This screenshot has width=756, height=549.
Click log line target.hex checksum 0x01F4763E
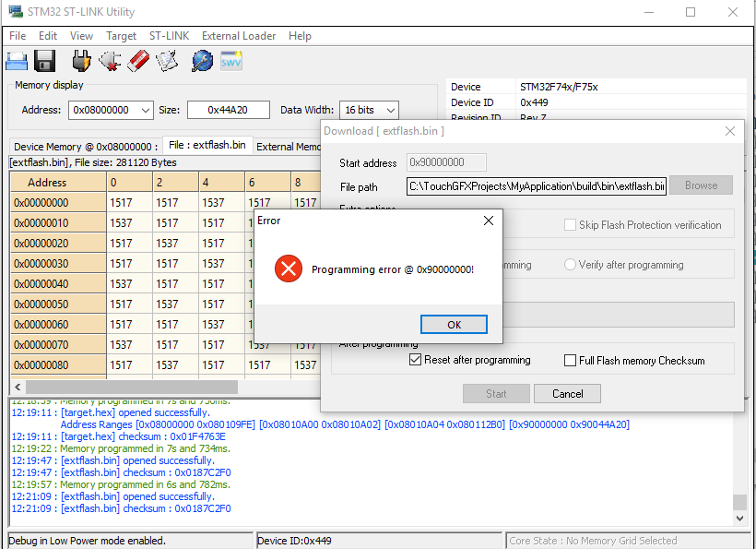coord(119,436)
